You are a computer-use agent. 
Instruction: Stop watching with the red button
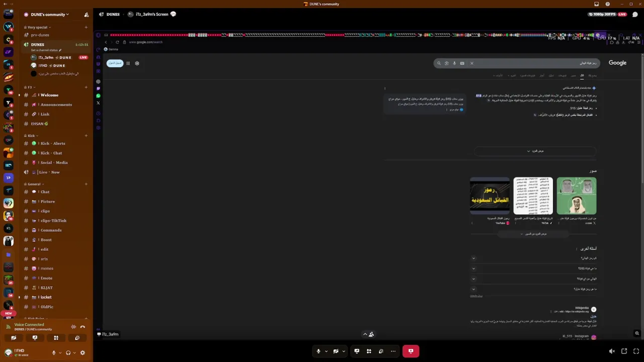click(411, 351)
